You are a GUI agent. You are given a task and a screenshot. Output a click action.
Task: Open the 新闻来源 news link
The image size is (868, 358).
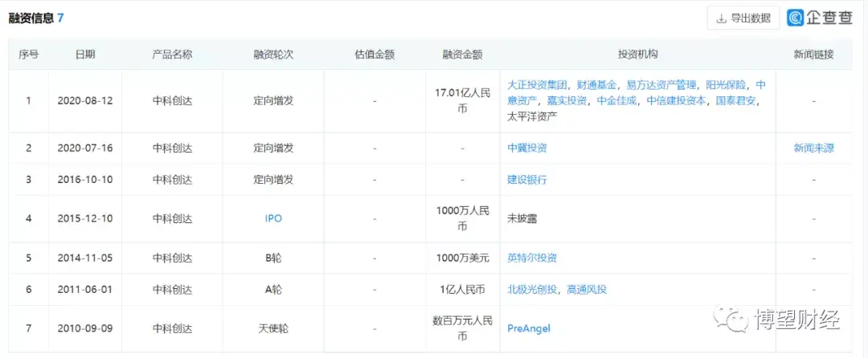(813, 148)
